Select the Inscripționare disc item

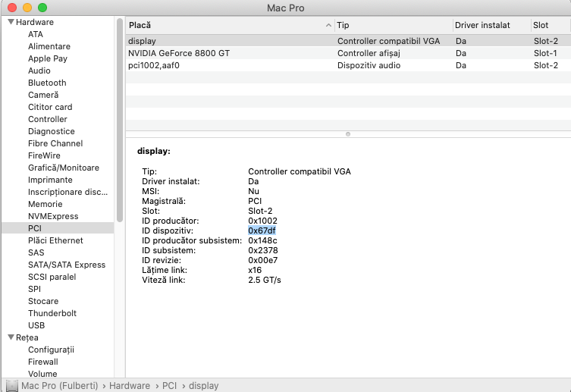pyautogui.click(x=67, y=192)
